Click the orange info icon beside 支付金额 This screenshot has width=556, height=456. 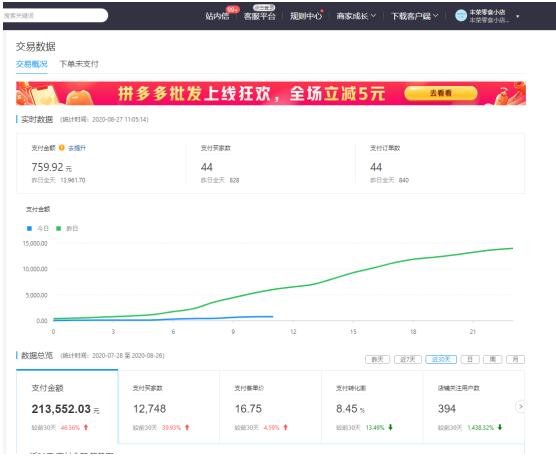(x=62, y=148)
